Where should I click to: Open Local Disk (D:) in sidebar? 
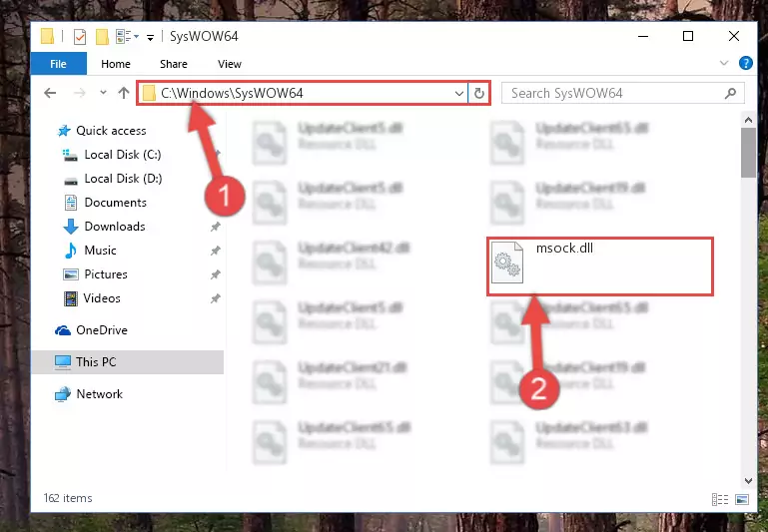pyautogui.click(x=123, y=179)
